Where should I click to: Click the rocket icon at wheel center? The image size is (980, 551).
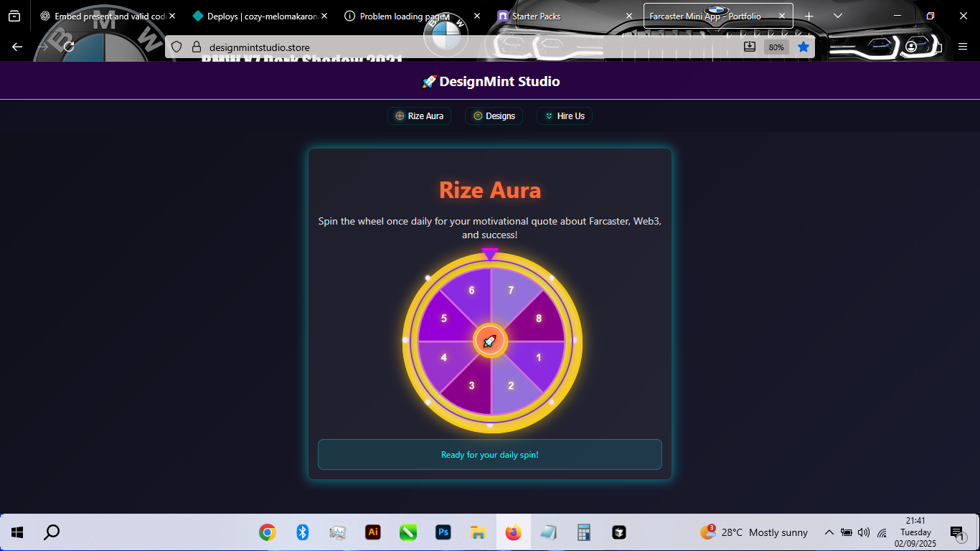point(490,342)
